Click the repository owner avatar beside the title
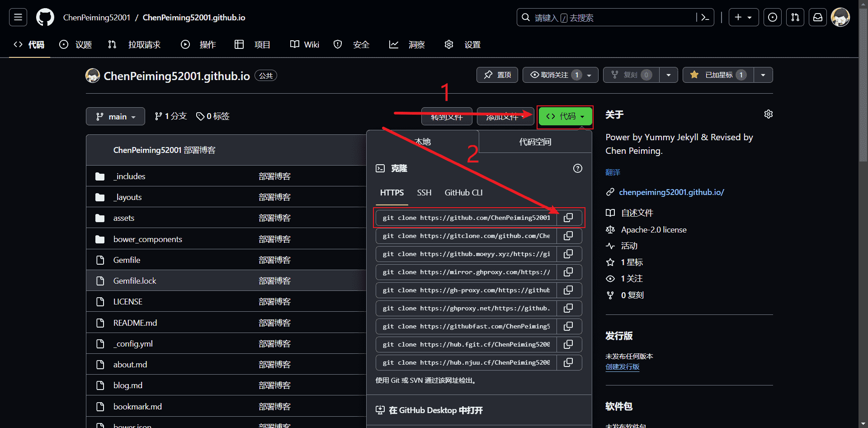The width and height of the screenshot is (868, 428). click(93, 76)
